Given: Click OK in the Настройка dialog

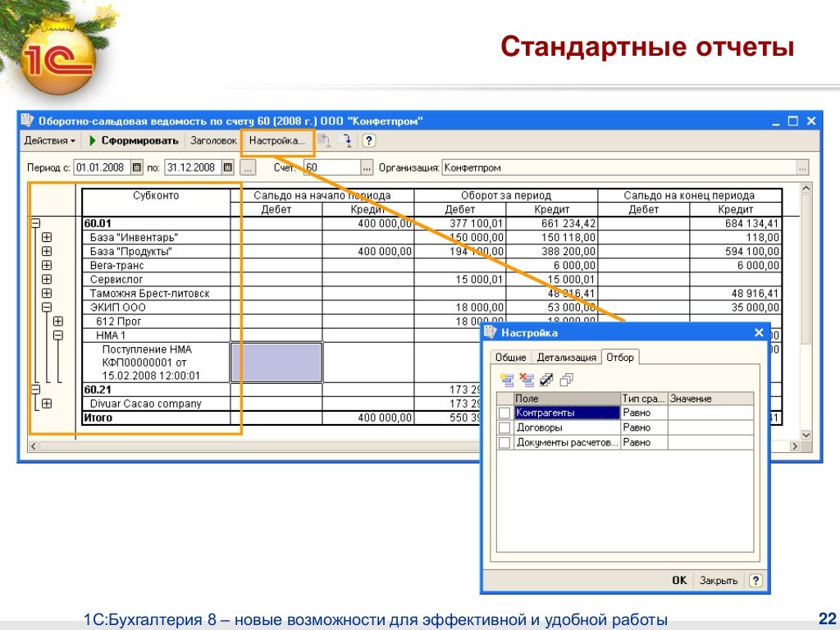Looking at the screenshot, I should point(679,580).
